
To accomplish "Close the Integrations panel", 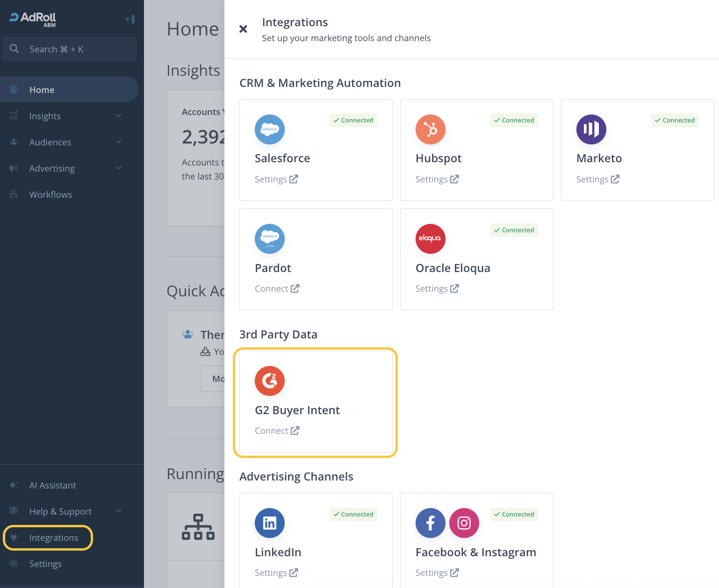I will [243, 29].
